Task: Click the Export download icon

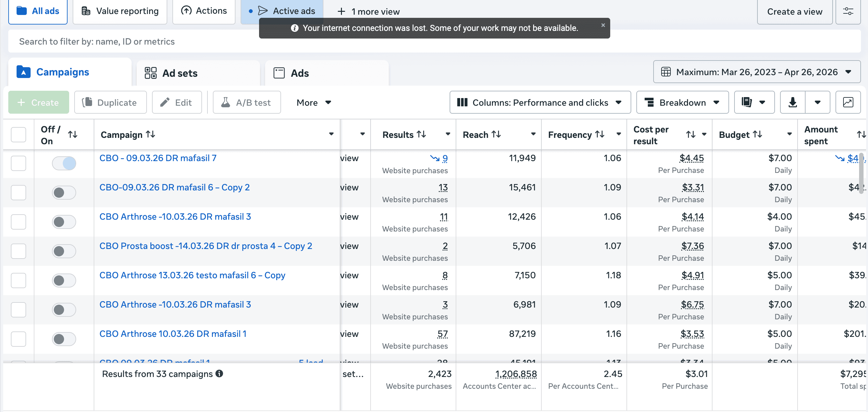Action: [x=792, y=102]
